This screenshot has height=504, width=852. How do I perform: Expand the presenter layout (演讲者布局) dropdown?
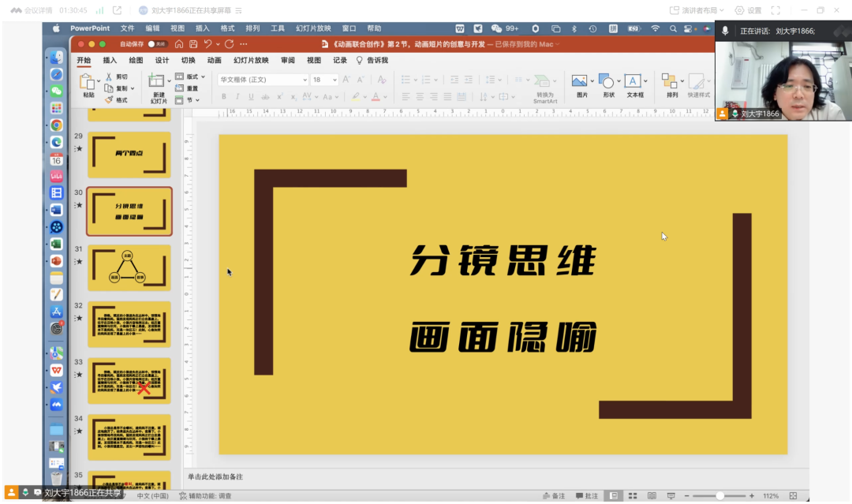[x=697, y=10]
